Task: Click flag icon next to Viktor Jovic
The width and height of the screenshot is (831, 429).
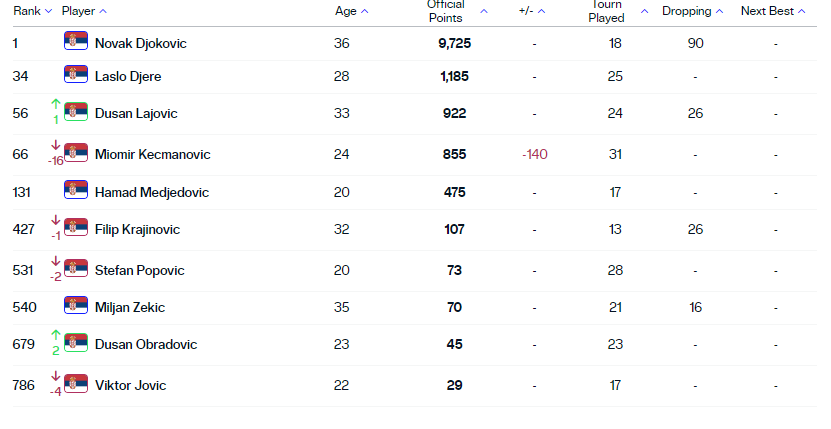Action: click(76, 385)
